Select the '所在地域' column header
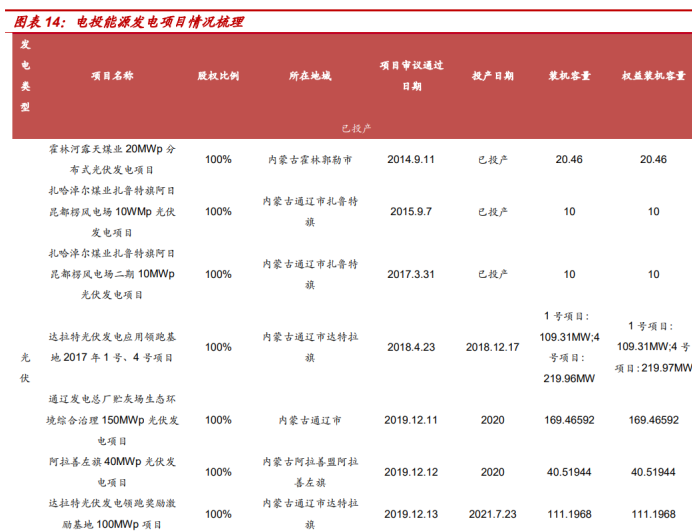 point(310,76)
